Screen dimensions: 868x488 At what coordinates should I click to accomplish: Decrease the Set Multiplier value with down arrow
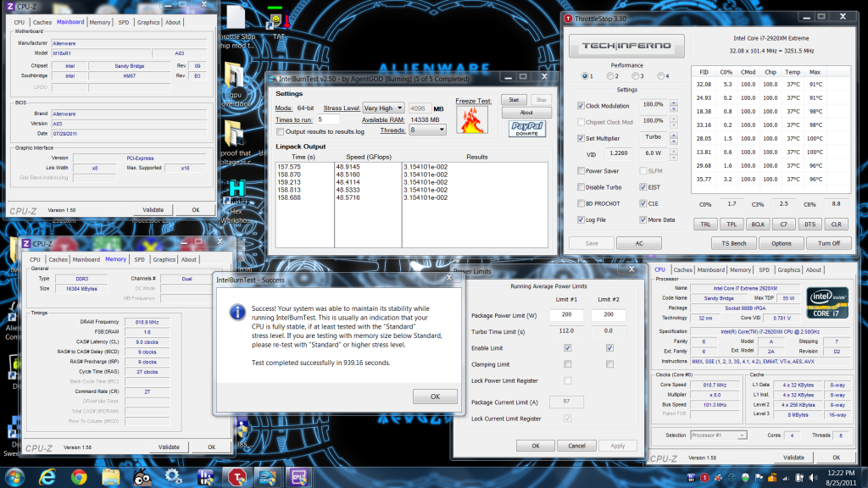click(x=674, y=141)
